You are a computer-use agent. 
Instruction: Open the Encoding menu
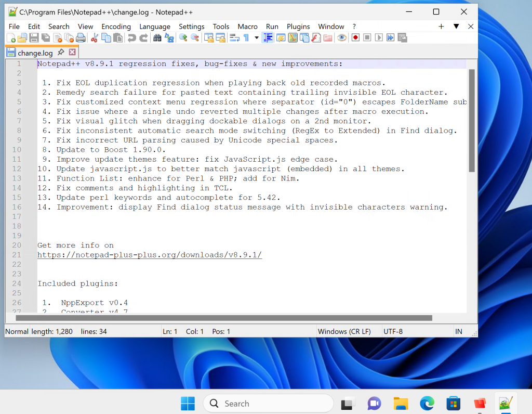point(116,27)
